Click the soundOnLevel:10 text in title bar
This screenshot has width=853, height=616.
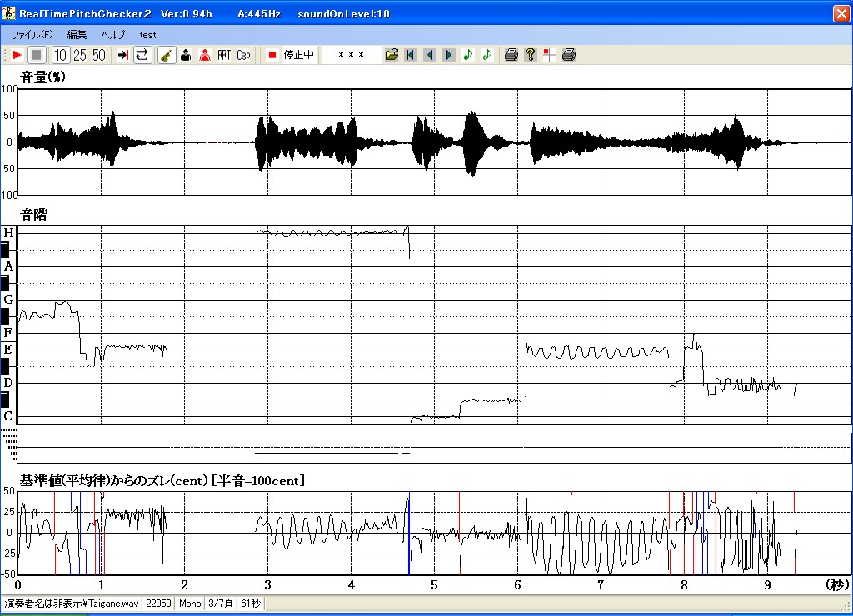[x=344, y=13]
